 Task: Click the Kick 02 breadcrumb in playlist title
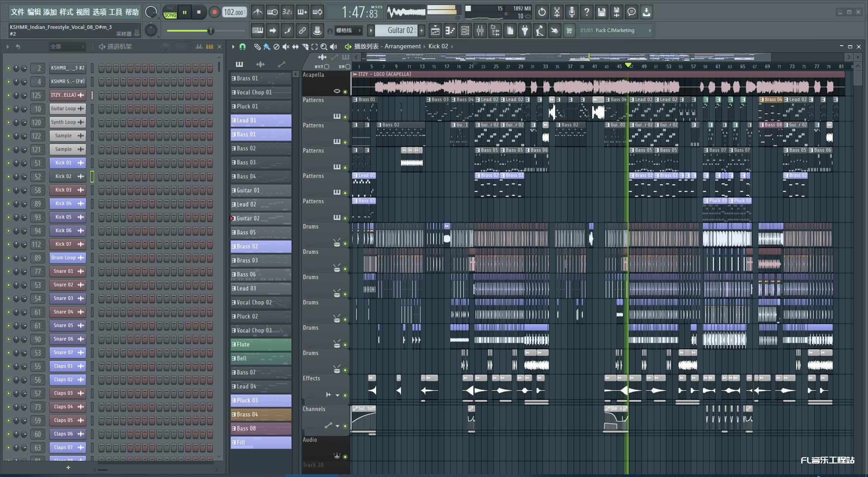pos(438,47)
